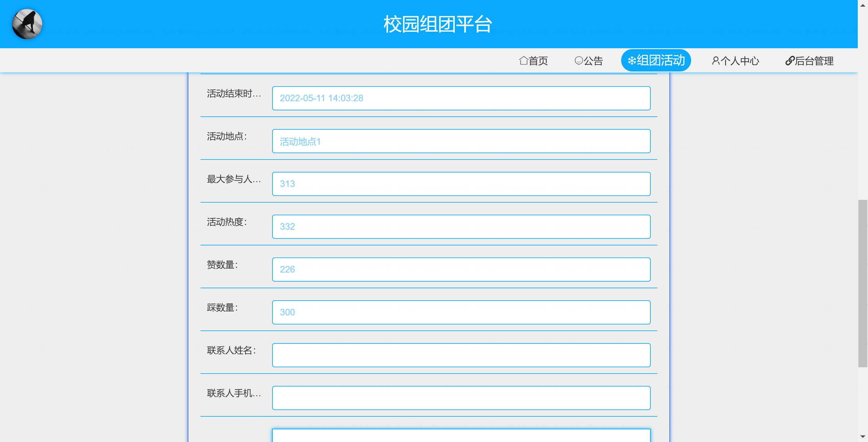
Task: Click the 校园组团平台 site title
Action: [x=438, y=24]
